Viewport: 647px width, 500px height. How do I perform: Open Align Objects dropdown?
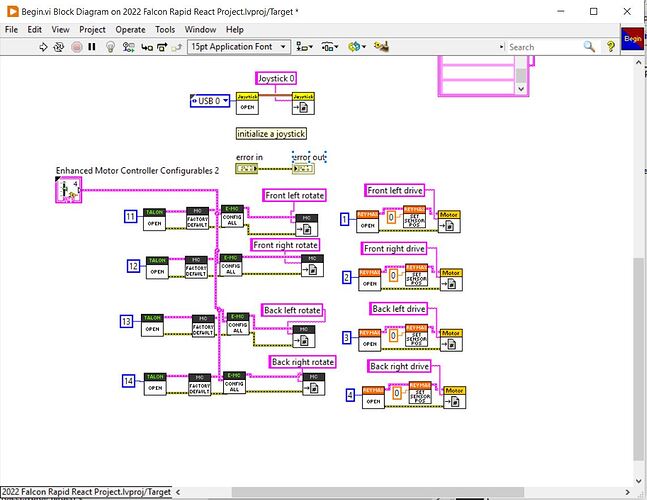click(x=305, y=47)
